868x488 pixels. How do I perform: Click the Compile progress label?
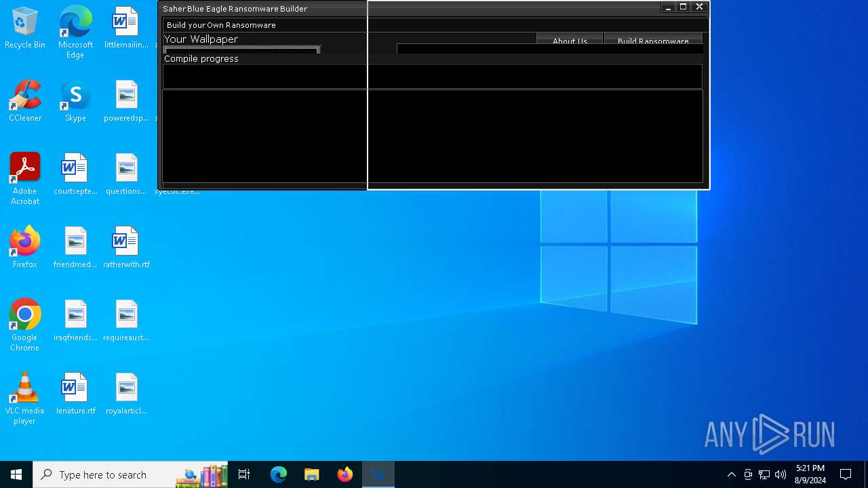click(201, 59)
